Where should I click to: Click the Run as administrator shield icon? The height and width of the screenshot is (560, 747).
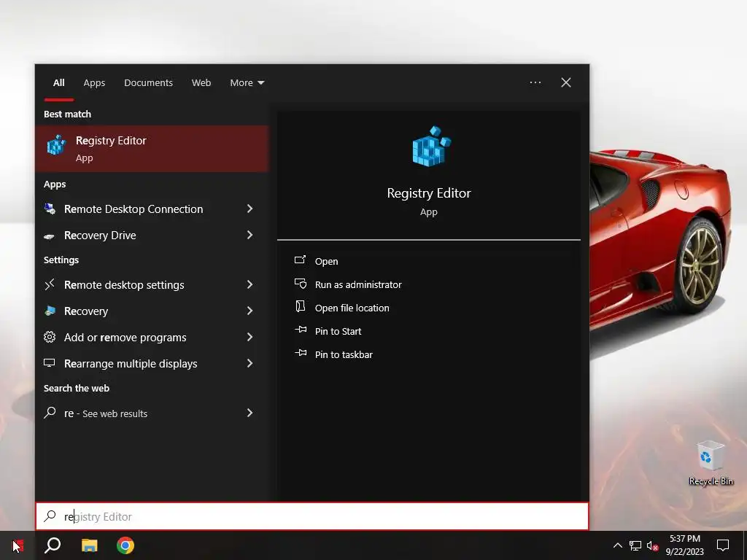pyautogui.click(x=300, y=284)
